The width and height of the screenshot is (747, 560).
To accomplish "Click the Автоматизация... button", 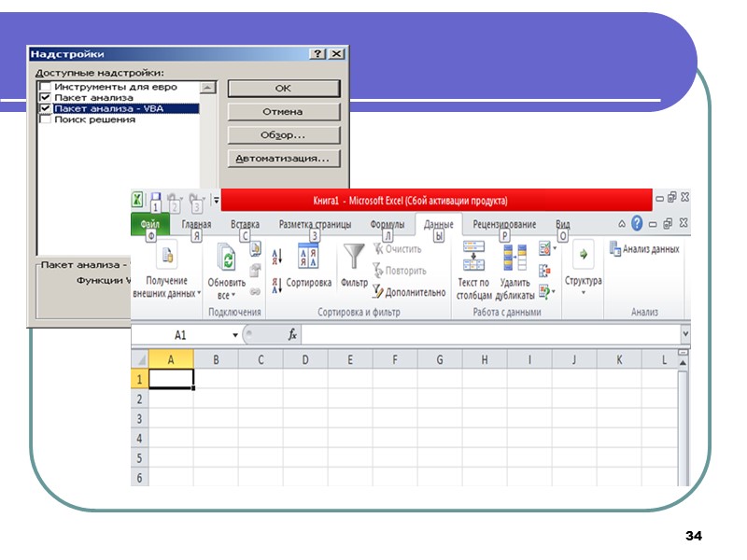I will click(284, 159).
